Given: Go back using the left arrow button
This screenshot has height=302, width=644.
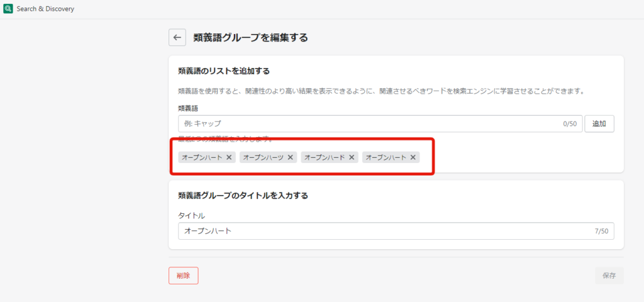Looking at the screenshot, I should 177,38.
